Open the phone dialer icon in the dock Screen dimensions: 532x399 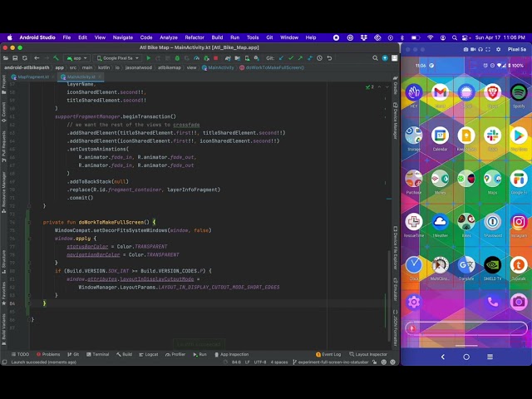click(493, 302)
